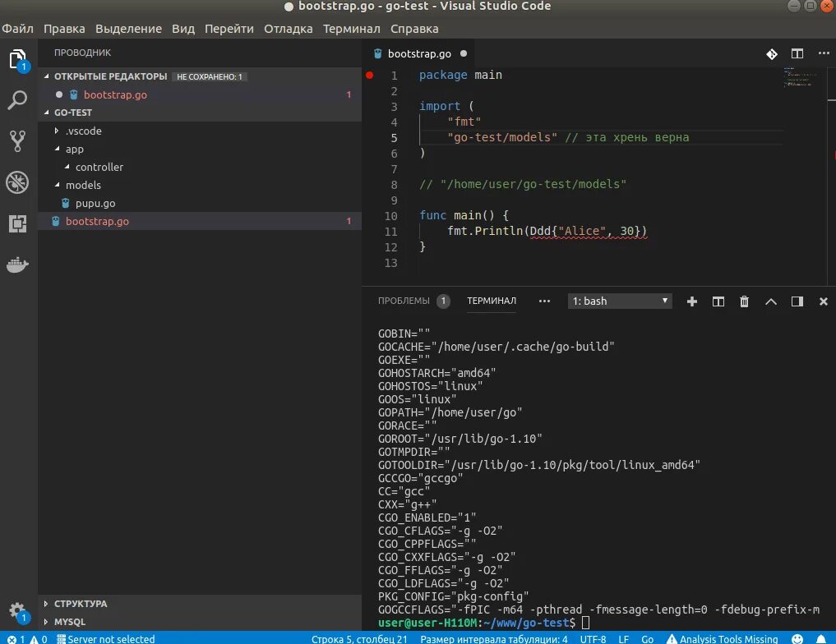Open editor More Actions ellipsis

824,53
